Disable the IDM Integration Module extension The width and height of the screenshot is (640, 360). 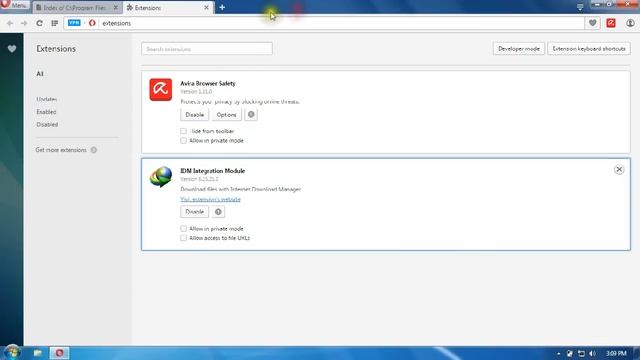(194, 212)
